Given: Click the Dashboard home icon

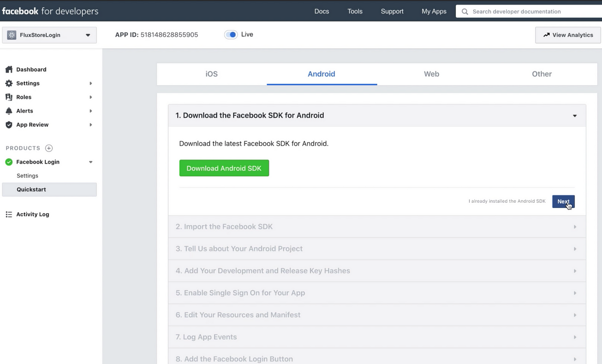Looking at the screenshot, I should click(x=9, y=69).
